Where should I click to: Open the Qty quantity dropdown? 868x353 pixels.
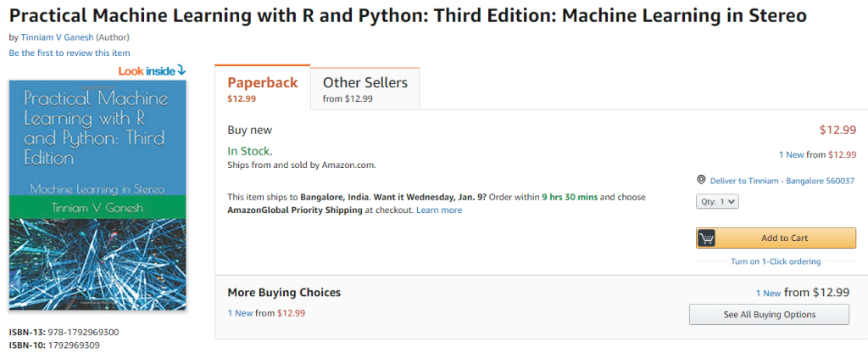pyautogui.click(x=716, y=202)
